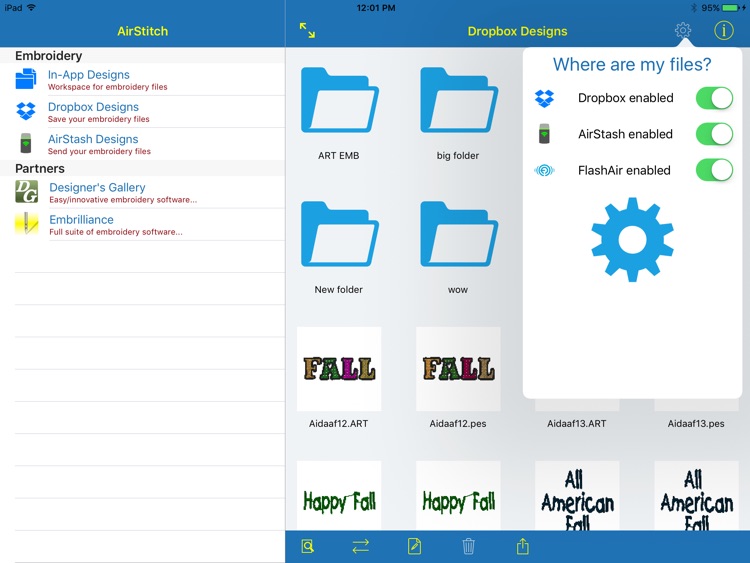Click the FlashAir wireless icon in popover
The image size is (750, 563).
[x=544, y=170]
